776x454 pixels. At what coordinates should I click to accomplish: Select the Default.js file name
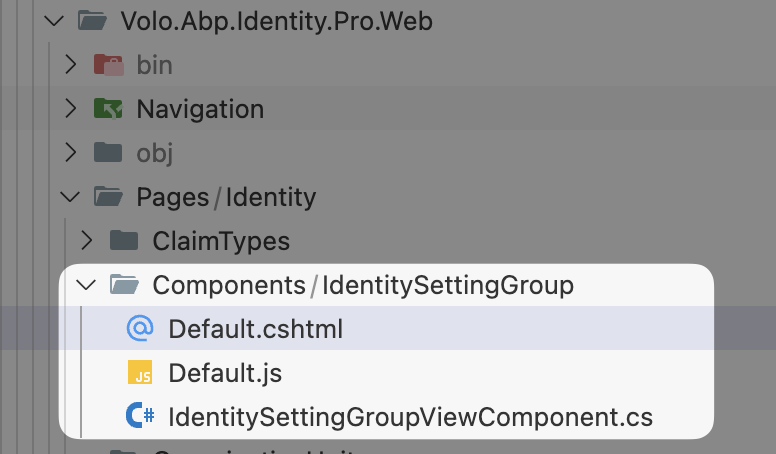pos(225,373)
